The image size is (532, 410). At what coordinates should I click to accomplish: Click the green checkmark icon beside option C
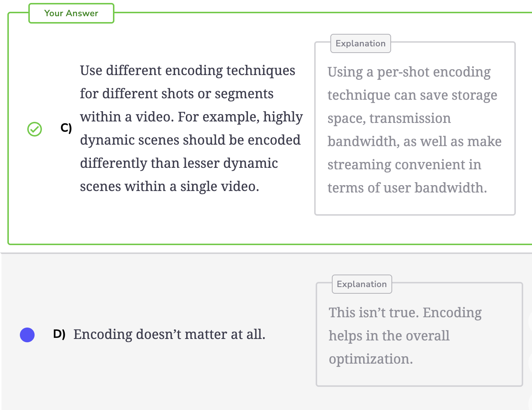click(x=35, y=129)
